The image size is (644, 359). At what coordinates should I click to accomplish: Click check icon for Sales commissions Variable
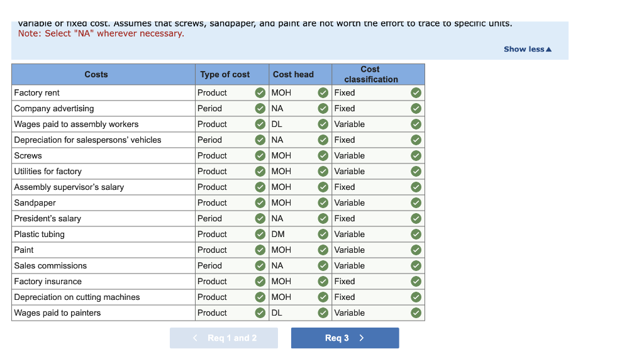[x=416, y=266]
